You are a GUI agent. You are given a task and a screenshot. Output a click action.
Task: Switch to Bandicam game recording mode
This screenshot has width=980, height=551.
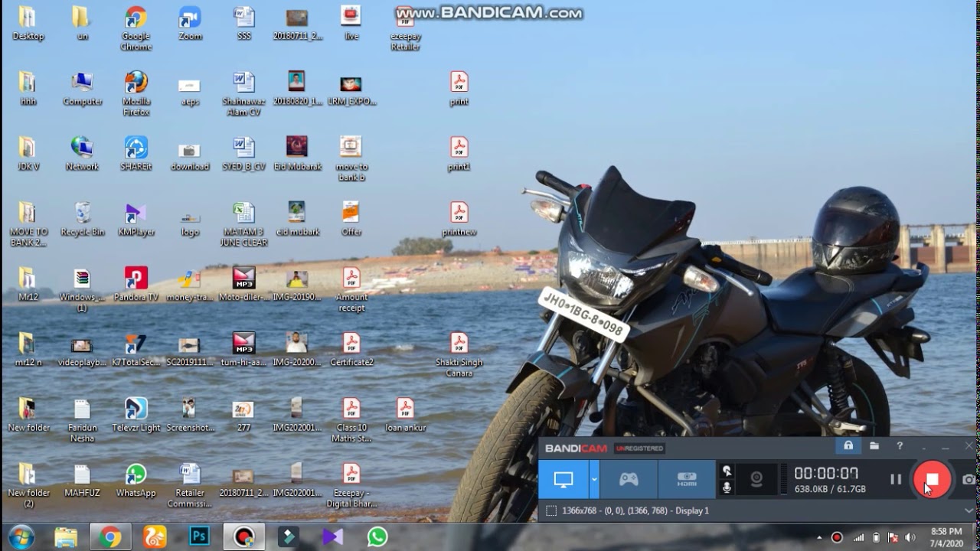(x=629, y=480)
